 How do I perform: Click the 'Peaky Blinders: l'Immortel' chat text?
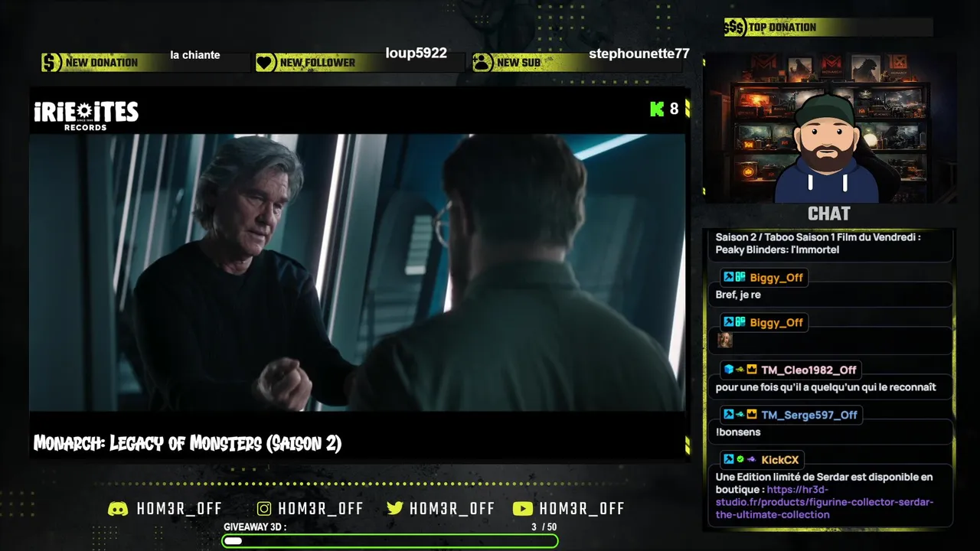tap(777, 250)
